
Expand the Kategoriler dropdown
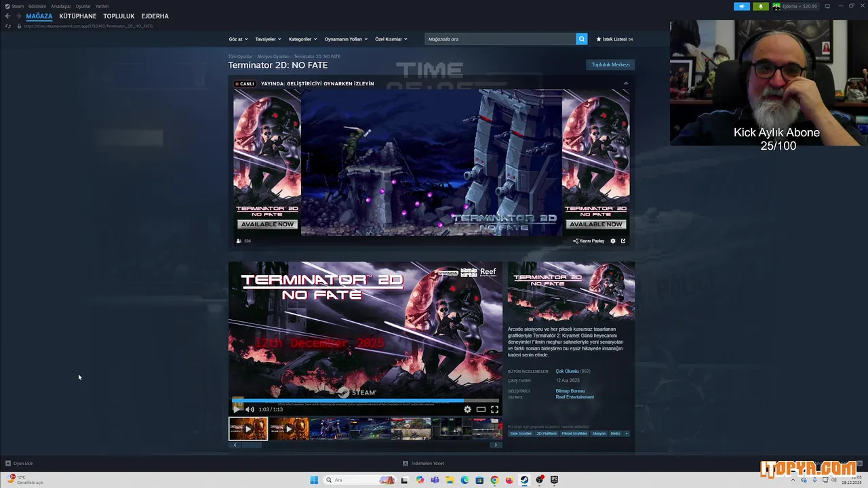302,39
